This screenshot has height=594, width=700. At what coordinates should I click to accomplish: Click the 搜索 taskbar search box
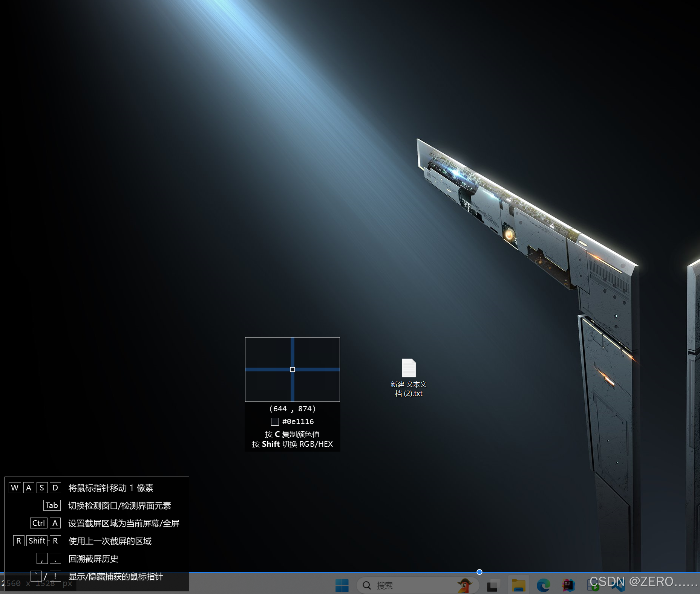tap(417, 585)
